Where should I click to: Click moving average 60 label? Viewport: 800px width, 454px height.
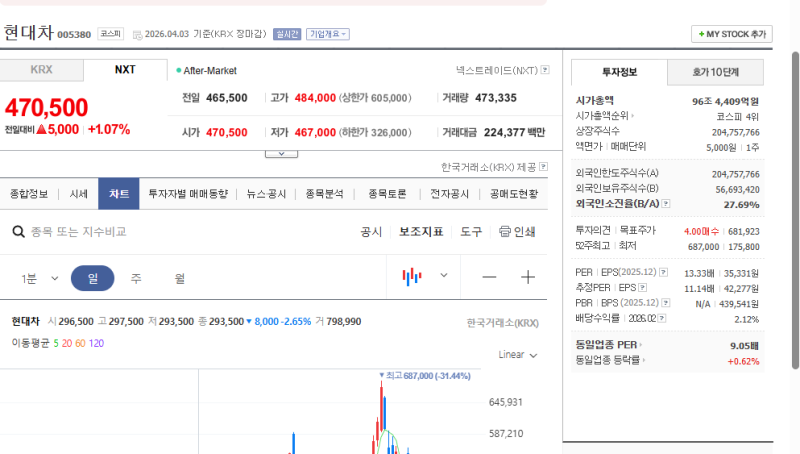click(80, 343)
